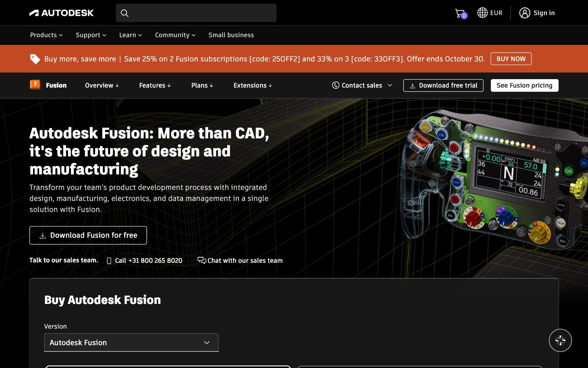Jump to Plans section
Viewport: 588px width, 368px height.
coord(202,85)
